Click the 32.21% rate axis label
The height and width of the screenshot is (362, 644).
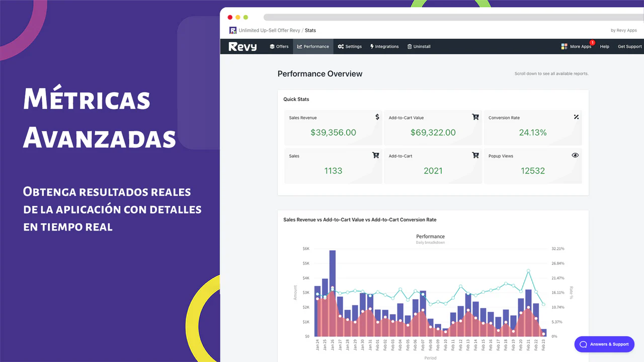click(558, 248)
